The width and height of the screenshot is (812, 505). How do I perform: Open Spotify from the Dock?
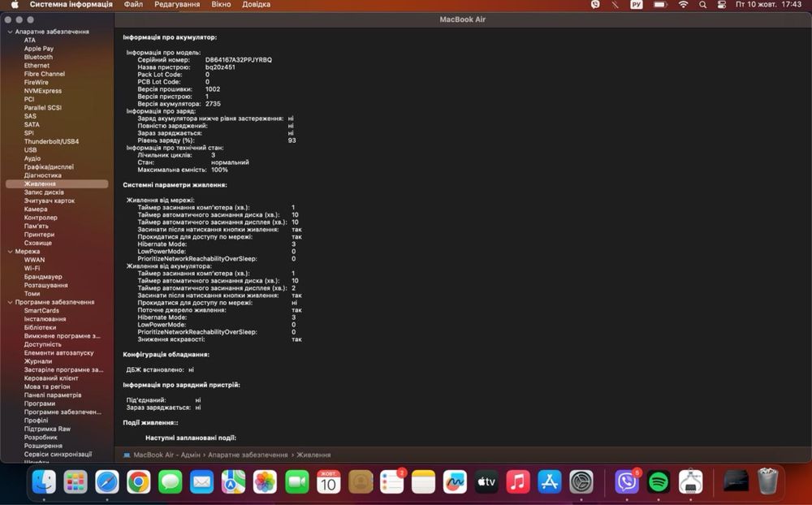[x=659, y=482]
